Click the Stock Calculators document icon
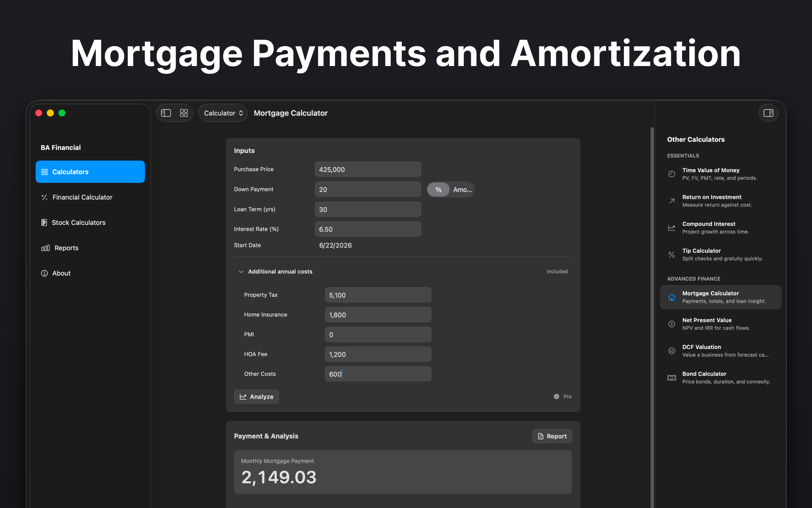Image resolution: width=812 pixels, height=508 pixels. coord(44,222)
